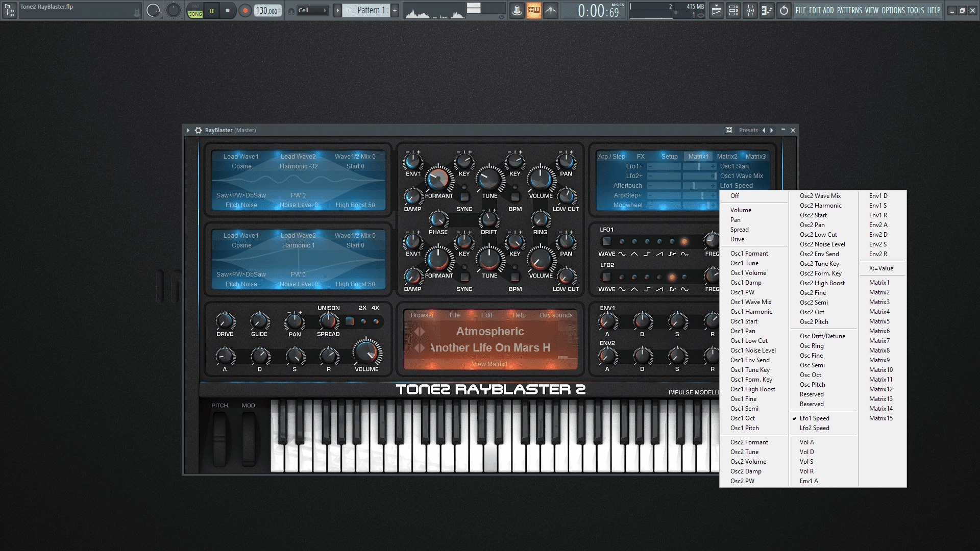Image resolution: width=980 pixels, height=551 pixels.
Task: Click the Browser button in patch display
Action: [422, 315]
